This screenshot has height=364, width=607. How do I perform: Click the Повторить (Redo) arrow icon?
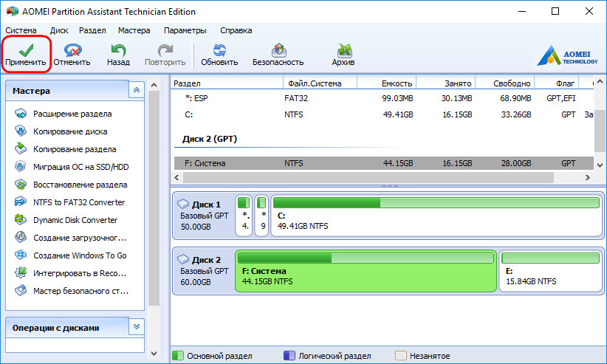(165, 50)
